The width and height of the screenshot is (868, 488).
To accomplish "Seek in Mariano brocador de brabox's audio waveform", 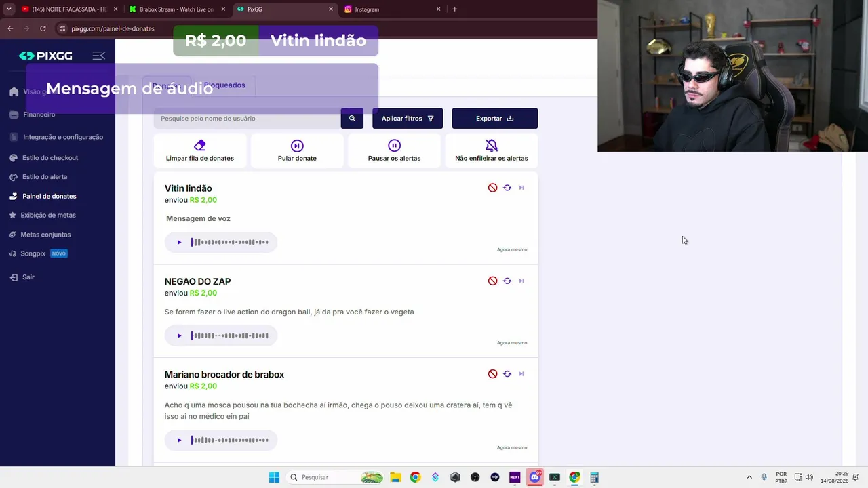I will [x=230, y=440].
